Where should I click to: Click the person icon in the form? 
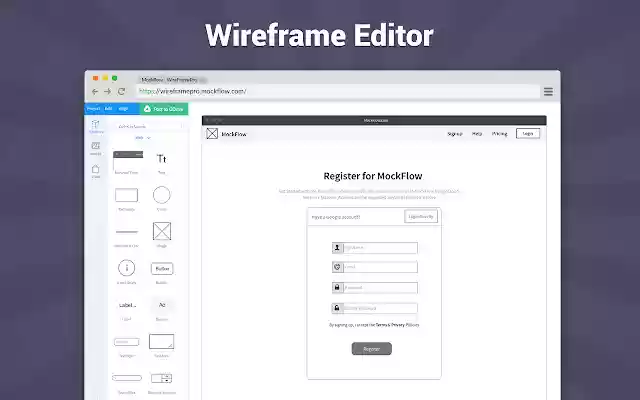[337, 248]
